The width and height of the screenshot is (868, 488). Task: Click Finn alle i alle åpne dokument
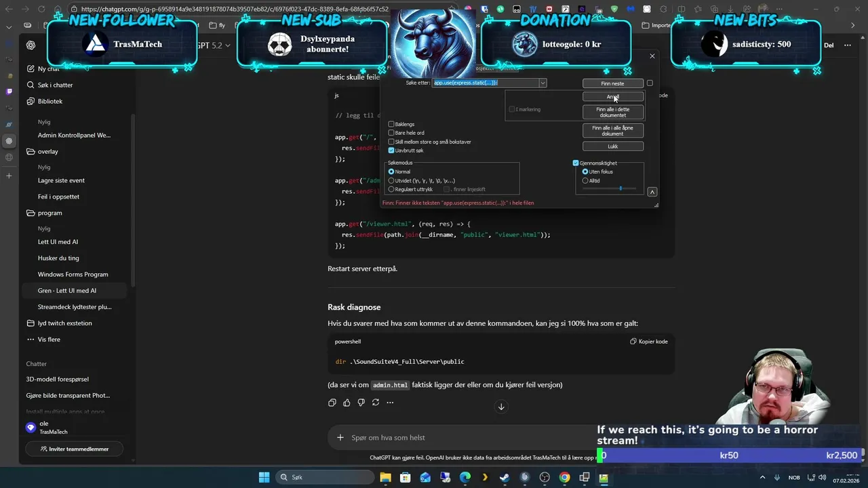click(612, 131)
